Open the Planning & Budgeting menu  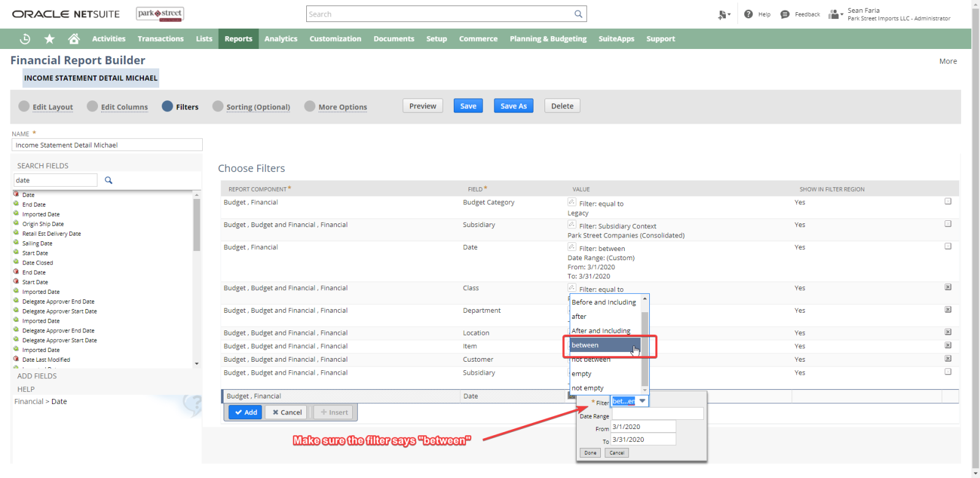pyautogui.click(x=548, y=39)
